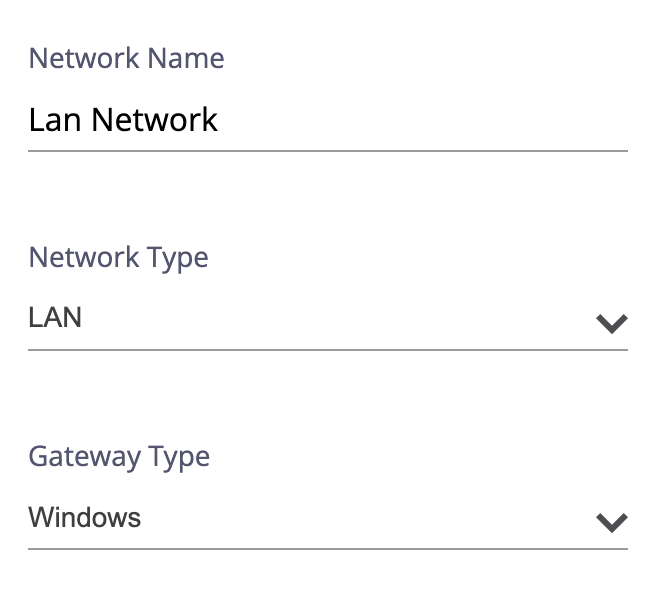Focus the field containing "Lan Network"
The height and width of the screenshot is (608, 660).
tap(327, 121)
